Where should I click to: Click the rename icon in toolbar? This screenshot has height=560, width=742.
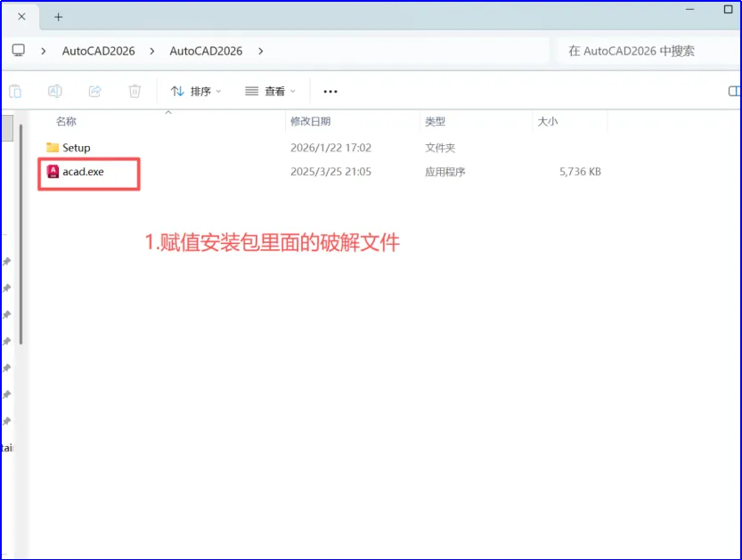point(55,91)
